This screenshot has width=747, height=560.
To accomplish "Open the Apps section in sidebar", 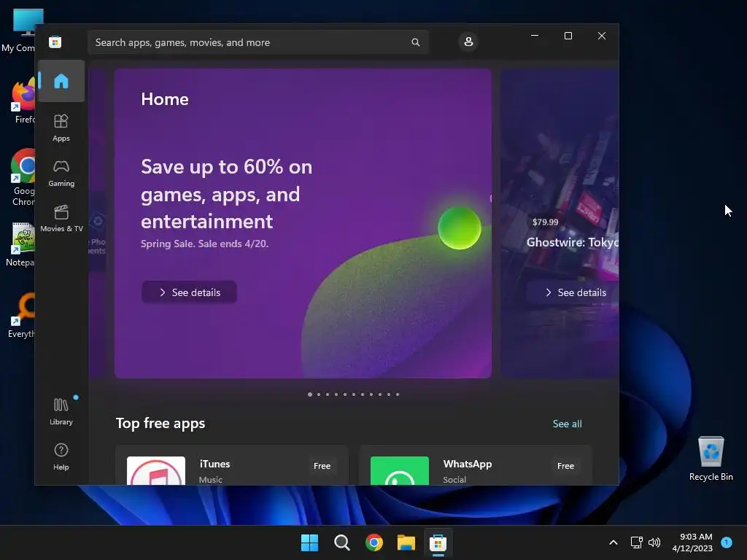I will coord(61,128).
